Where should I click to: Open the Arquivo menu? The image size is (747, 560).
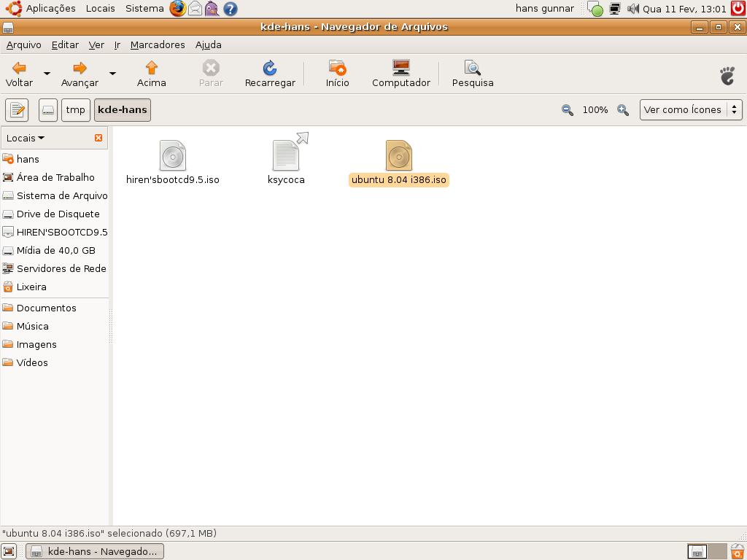click(x=24, y=44)
